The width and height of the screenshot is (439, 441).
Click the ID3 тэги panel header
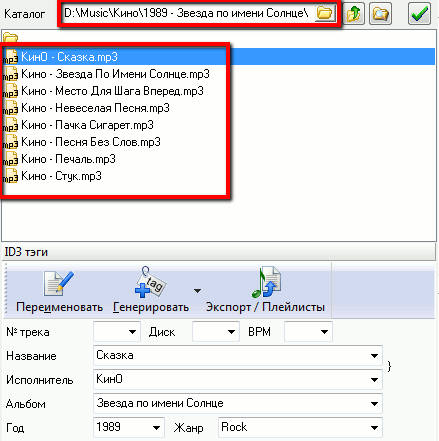click(x=219, y=252)
